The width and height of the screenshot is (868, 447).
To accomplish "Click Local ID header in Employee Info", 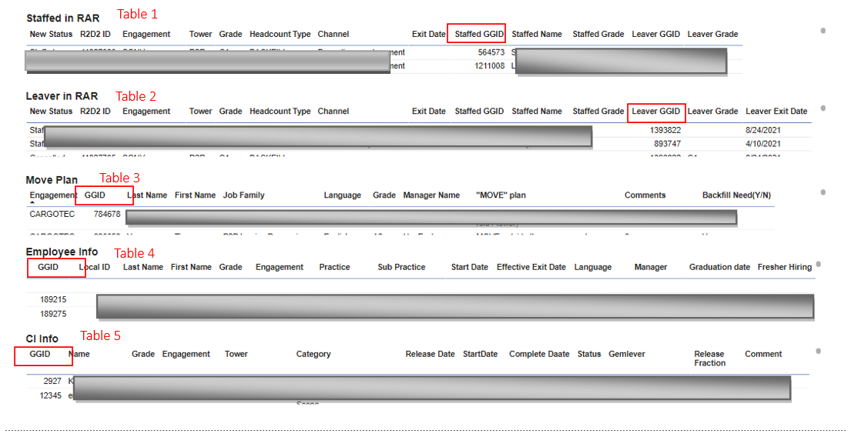I will click(x=94, y=267).
